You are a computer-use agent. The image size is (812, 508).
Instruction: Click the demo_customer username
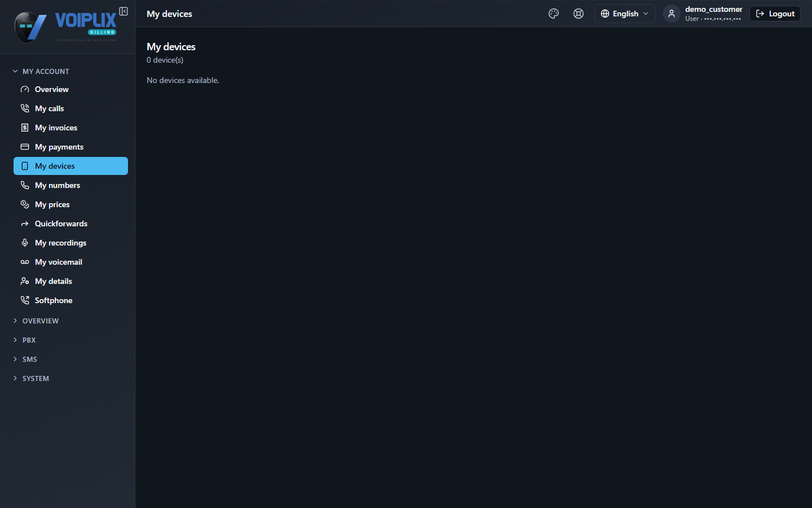click(x=713, y=9)
